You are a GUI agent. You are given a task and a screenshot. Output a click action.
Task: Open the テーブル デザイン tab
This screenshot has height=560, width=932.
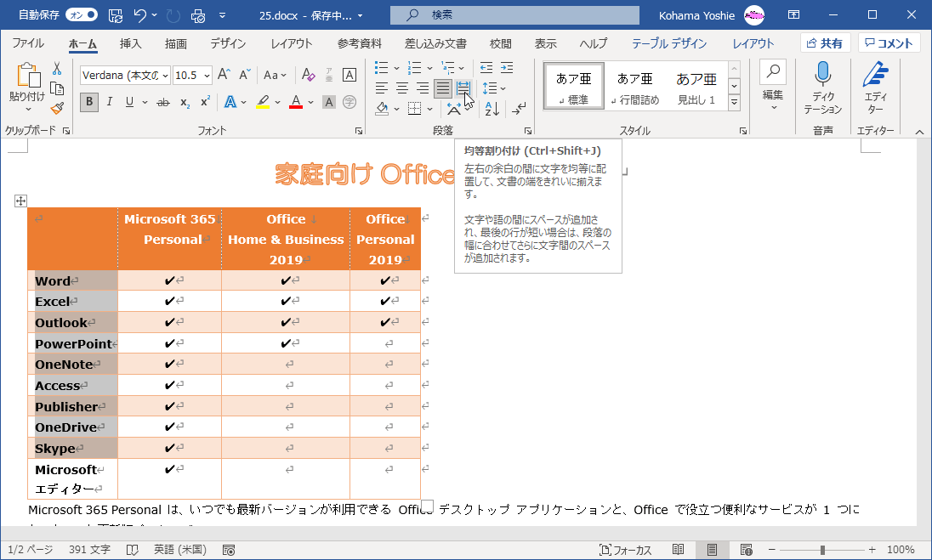(x=669, y=43)
